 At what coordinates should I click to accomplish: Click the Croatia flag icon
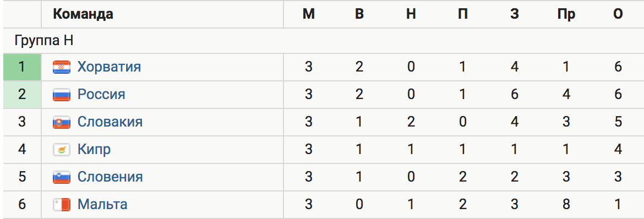[62, 67]
